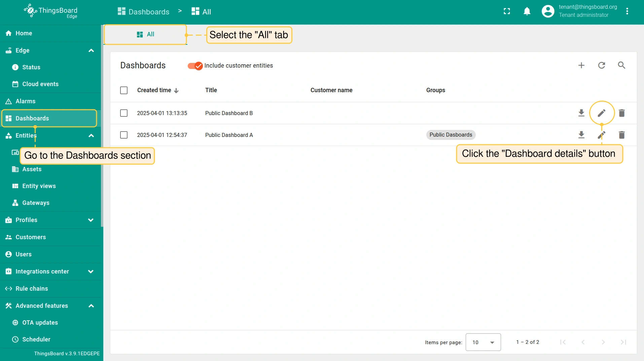Open the dashboards search icon
644x361 pixels.
(x=621, y=65)
